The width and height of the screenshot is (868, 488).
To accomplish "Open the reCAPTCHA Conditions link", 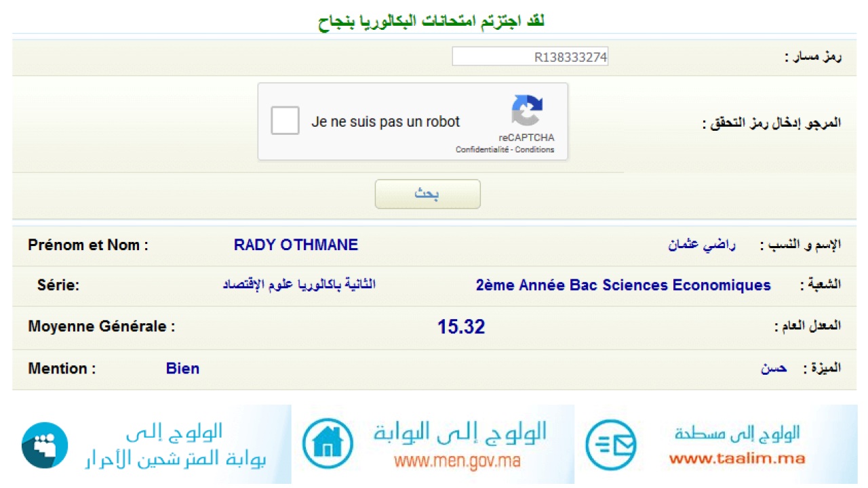I will coord(534,150).
